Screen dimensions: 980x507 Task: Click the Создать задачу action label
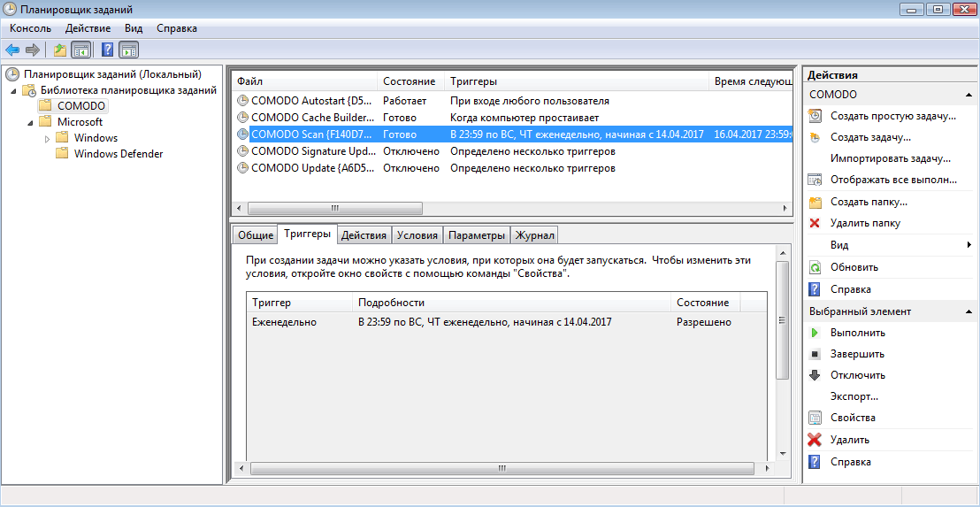click(870, 137)
